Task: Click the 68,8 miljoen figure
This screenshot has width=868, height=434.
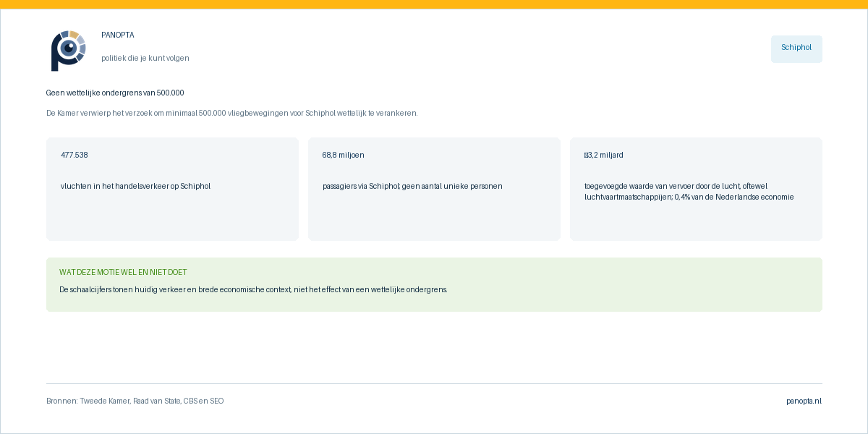Action: click(344, 155)
